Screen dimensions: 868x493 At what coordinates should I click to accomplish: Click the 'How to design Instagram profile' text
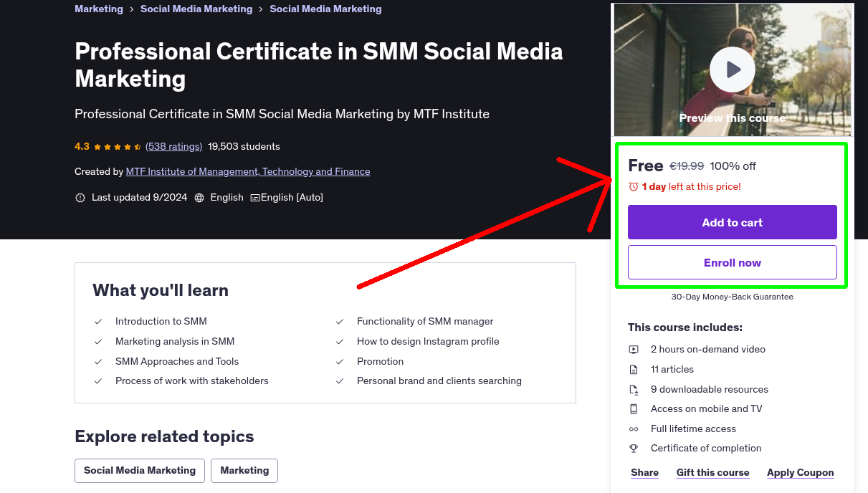tap(428, 341)
